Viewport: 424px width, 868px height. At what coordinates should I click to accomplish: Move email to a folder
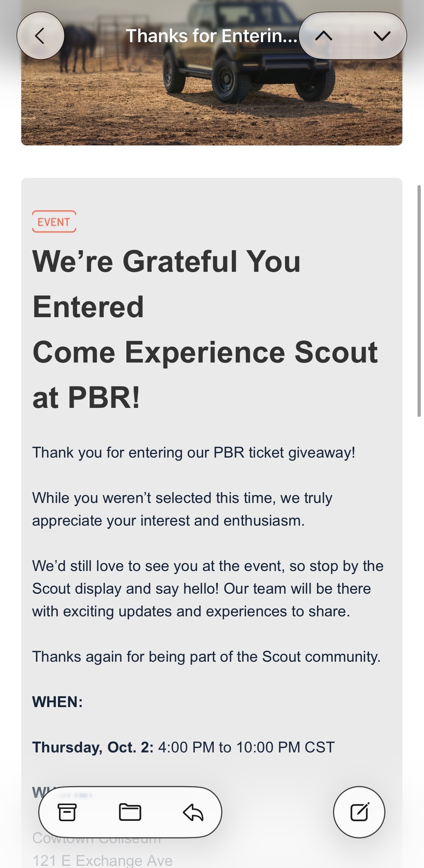130,812
